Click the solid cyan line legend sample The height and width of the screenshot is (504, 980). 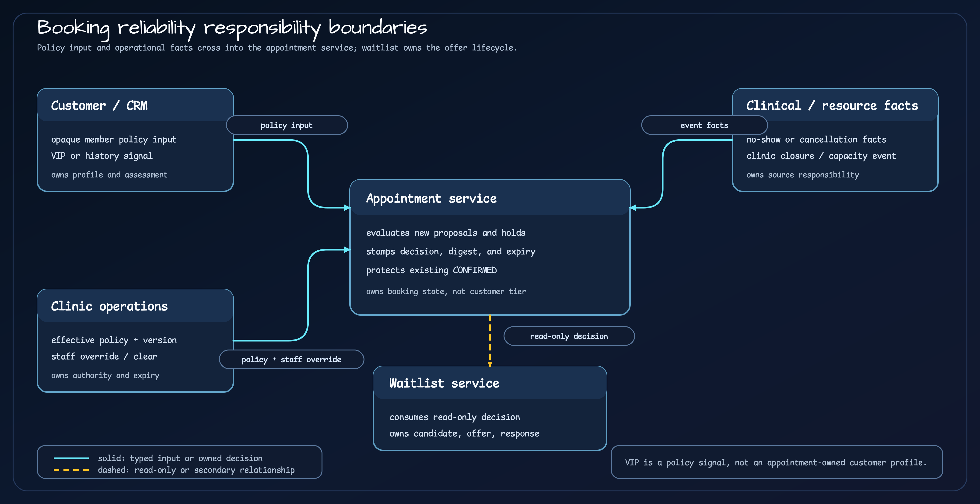pos(71,458)
